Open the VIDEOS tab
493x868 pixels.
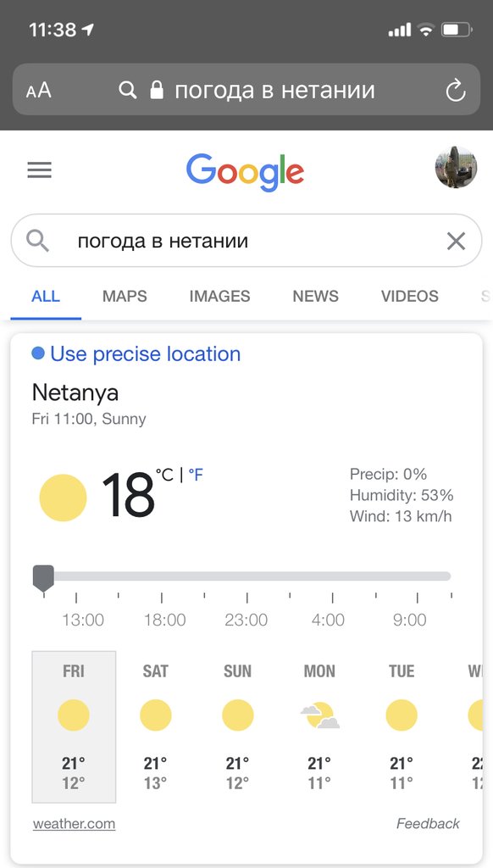(409, 296)
